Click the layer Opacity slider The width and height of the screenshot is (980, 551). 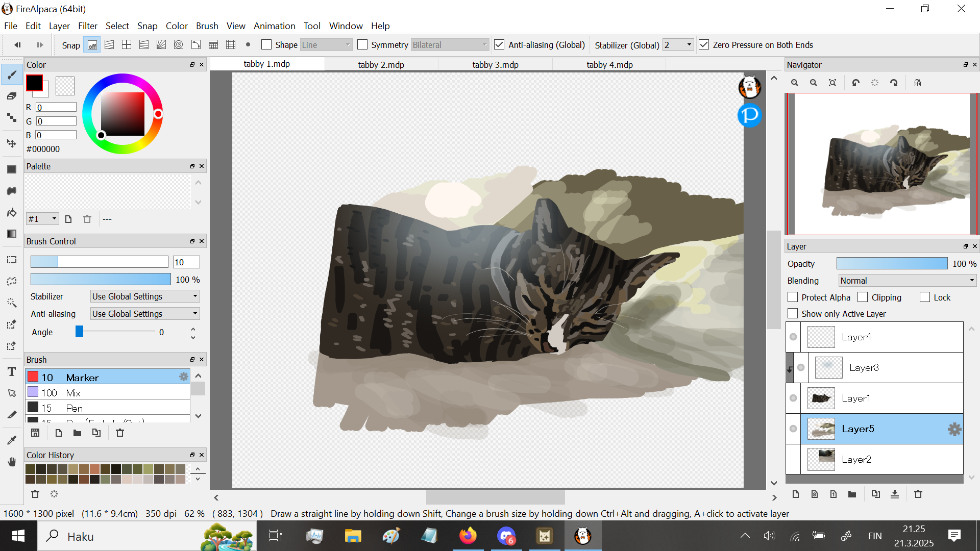pyautogui.click(x=892, y=264)
